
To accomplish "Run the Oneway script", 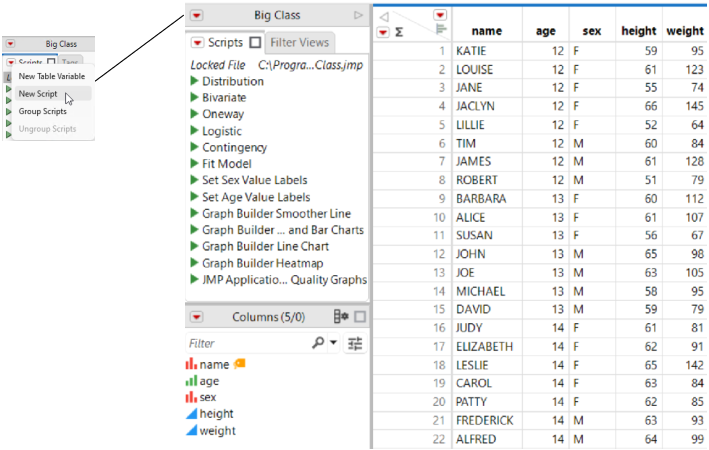I will [x=194, y=114].
